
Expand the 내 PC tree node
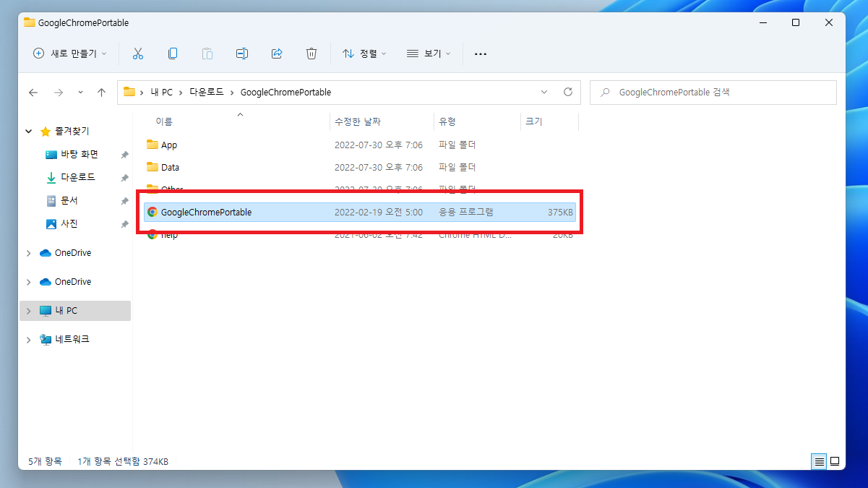point(29,311)
